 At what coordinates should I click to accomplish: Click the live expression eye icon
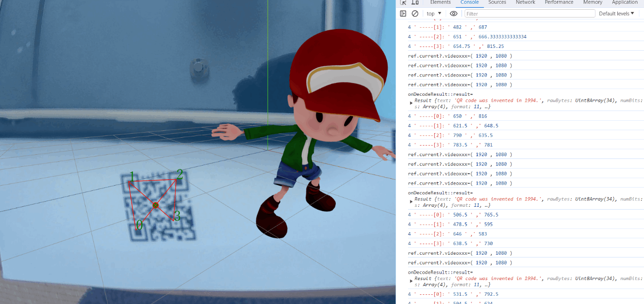(454, 14)
